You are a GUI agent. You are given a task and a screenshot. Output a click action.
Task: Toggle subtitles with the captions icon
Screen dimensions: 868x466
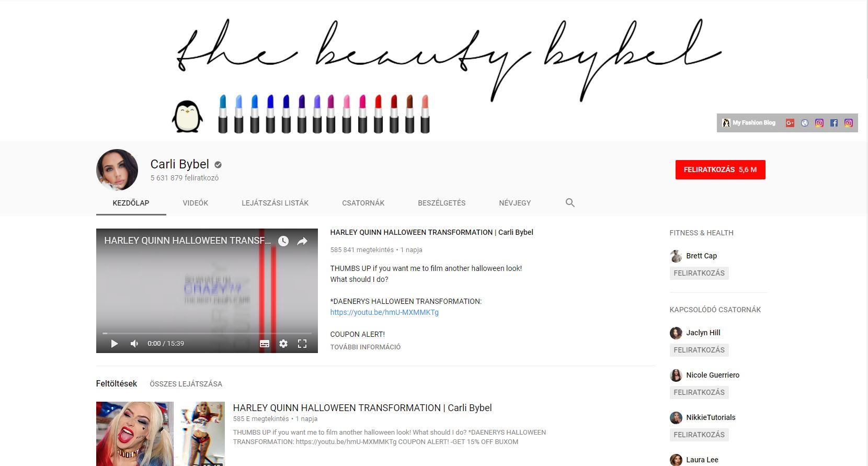(265, 344)
